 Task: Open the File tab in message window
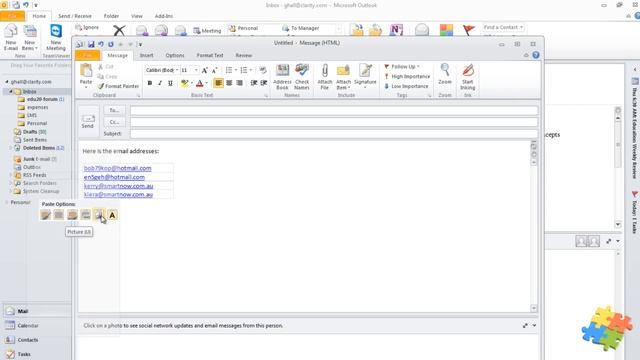pyautogui.click(x=88, y=55)
